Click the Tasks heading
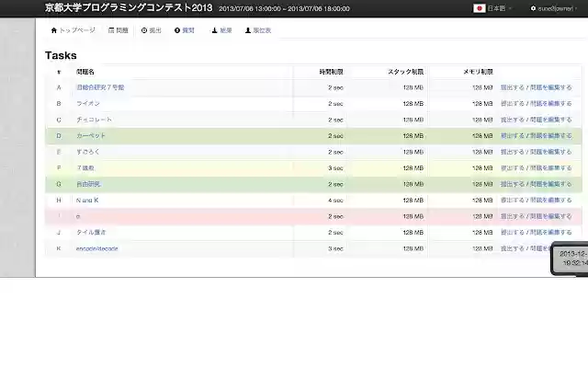Screen dimensions: 588x368 pos(61,55)
